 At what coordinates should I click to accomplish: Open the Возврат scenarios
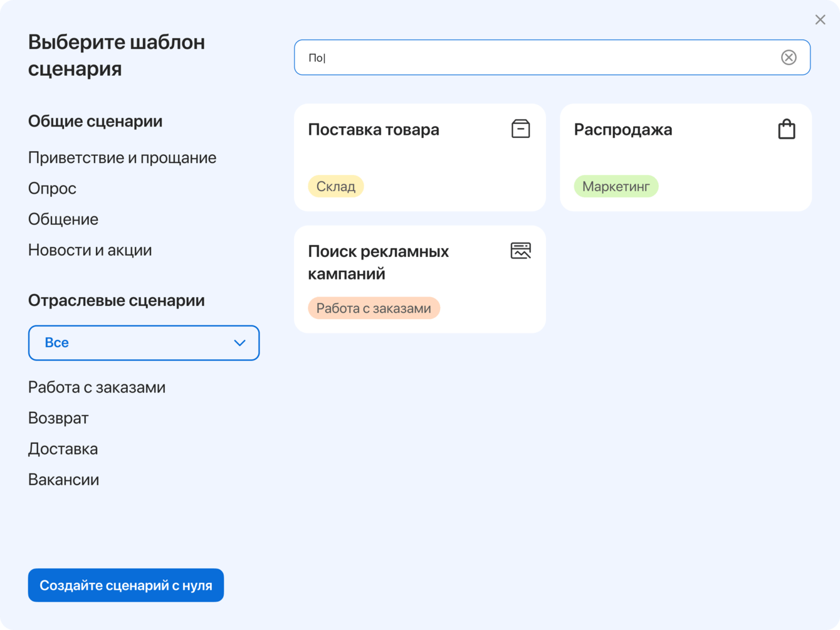pyautogui.click(x=58, y=418)
